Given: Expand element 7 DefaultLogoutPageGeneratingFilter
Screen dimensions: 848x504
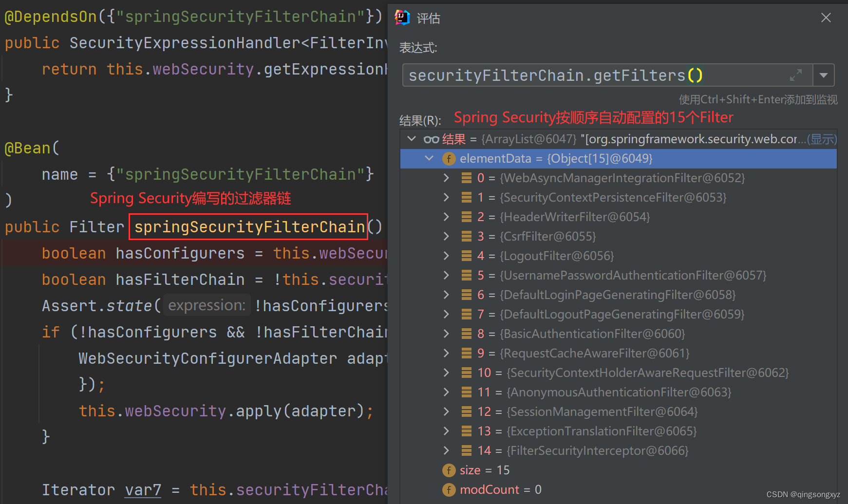Looking at the screenshot, I should [x=446, y=314].
